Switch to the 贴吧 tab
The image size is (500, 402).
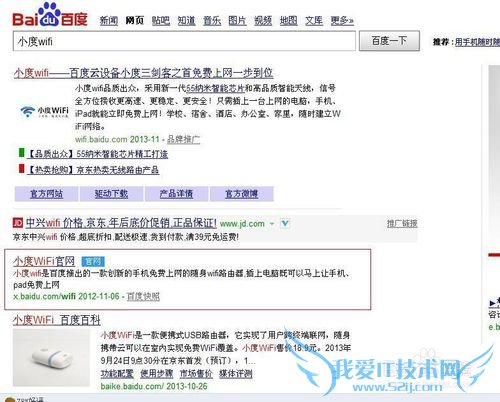click(161, 21)
